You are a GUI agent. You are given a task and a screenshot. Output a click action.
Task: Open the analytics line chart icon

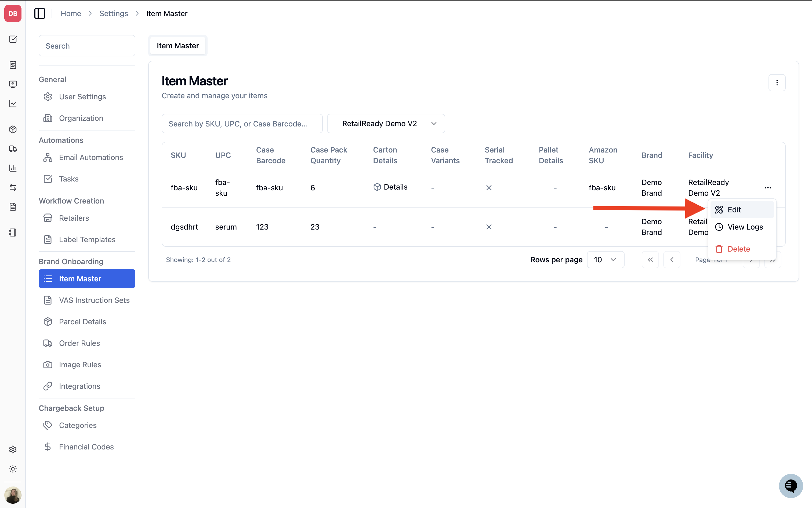[13, 103]
